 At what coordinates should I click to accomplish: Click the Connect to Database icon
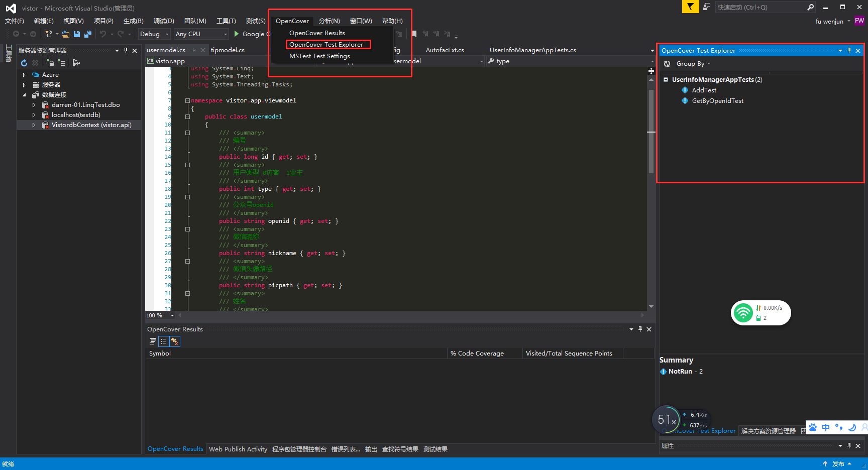[50, 63]
